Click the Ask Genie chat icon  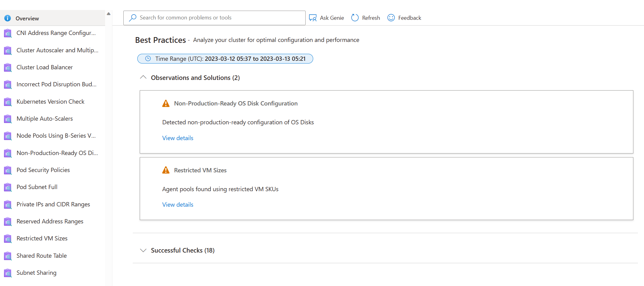[x=313, y=18]
